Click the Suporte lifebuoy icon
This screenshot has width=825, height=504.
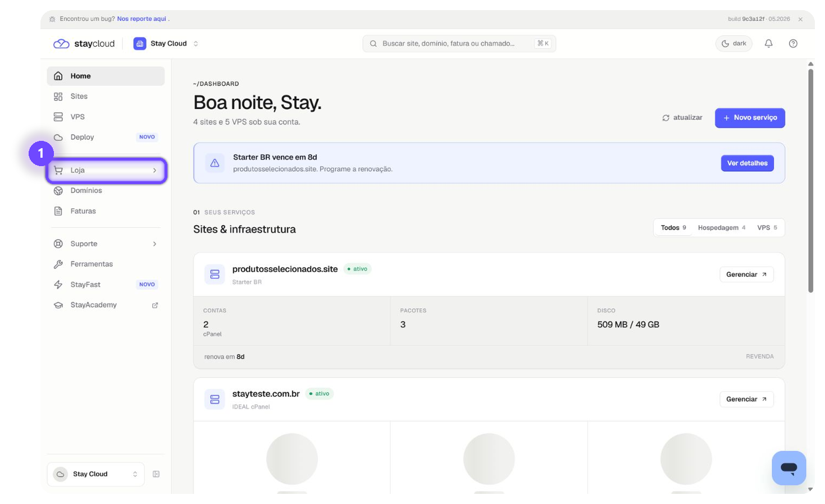(58, 244)
